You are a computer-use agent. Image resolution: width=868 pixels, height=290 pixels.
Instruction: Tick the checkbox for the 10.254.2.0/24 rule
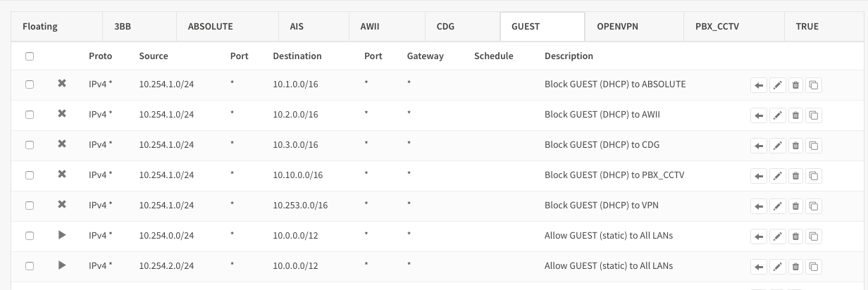tap(30, 266)
